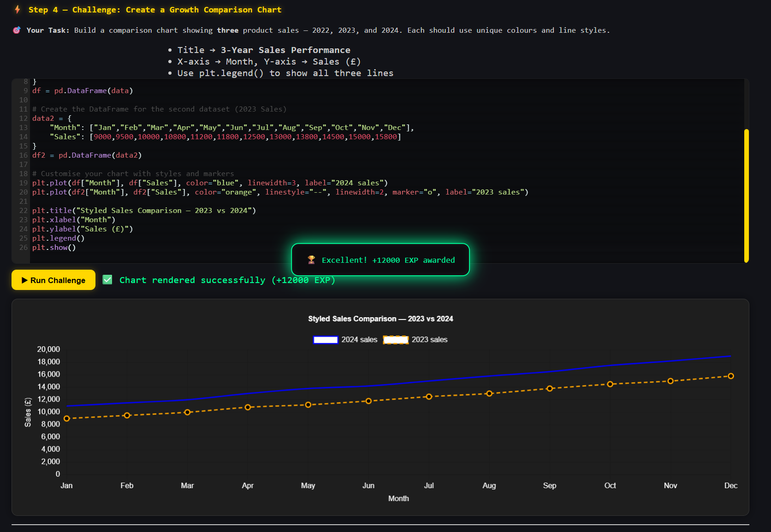The image size is (771, 532).
Task: Dismiss the Excellent EXP awarded notification
Action: (x=380, y=260)
